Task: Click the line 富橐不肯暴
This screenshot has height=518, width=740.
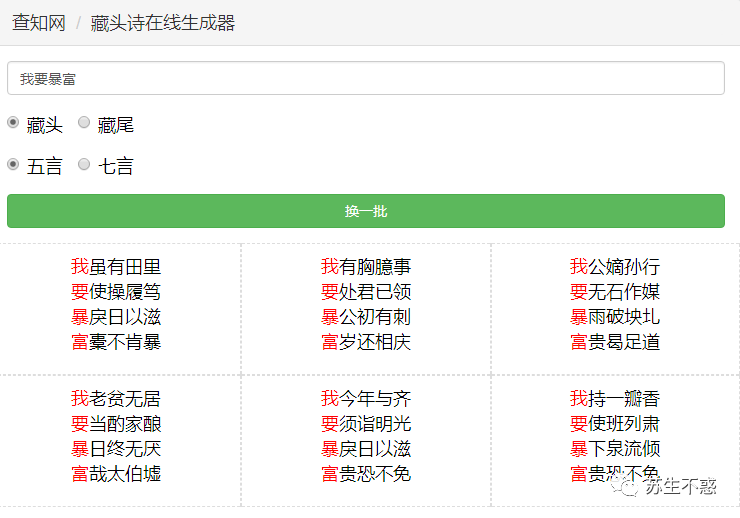Action: 116,342
